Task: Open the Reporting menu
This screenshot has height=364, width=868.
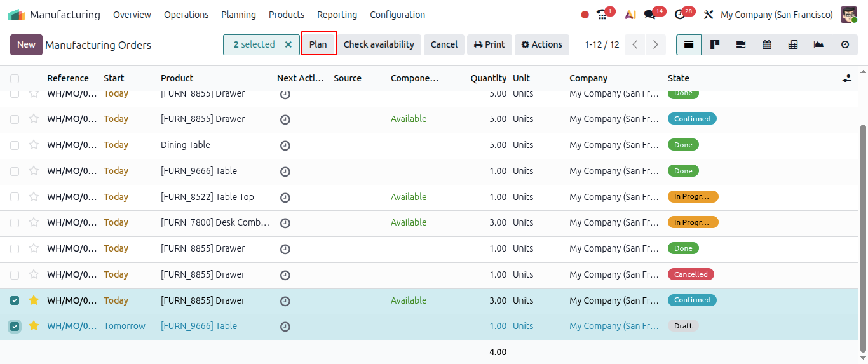Action: click(337, 15)
